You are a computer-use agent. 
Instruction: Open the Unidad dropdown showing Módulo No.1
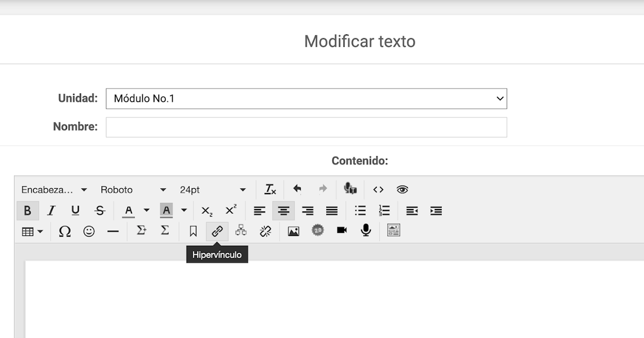[306, 98]
